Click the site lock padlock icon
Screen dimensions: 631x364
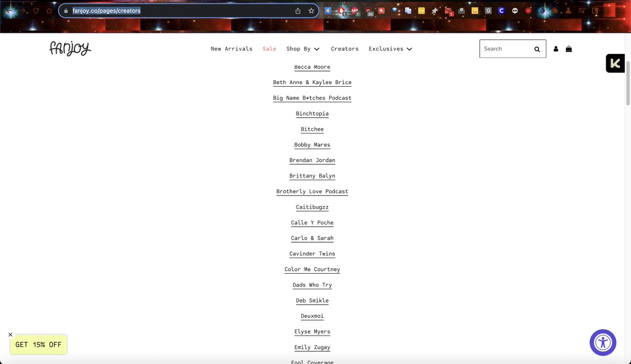pyautogui.click(x=66, y=11)
